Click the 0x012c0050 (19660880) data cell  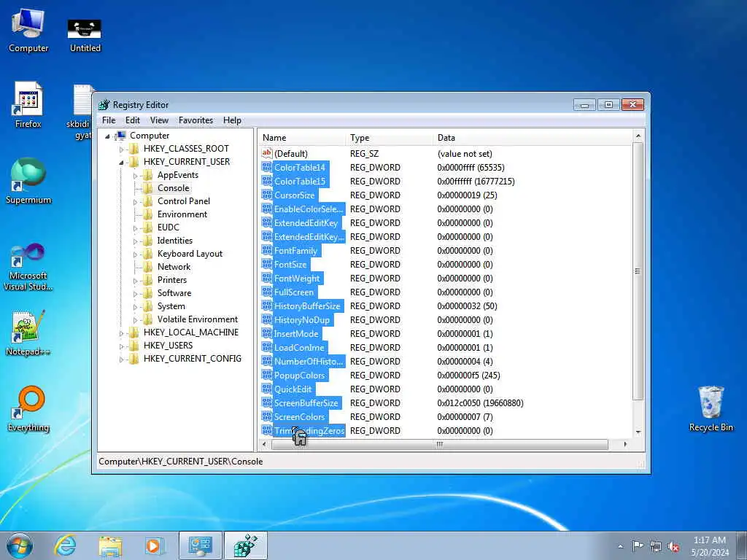click(480, 402)
